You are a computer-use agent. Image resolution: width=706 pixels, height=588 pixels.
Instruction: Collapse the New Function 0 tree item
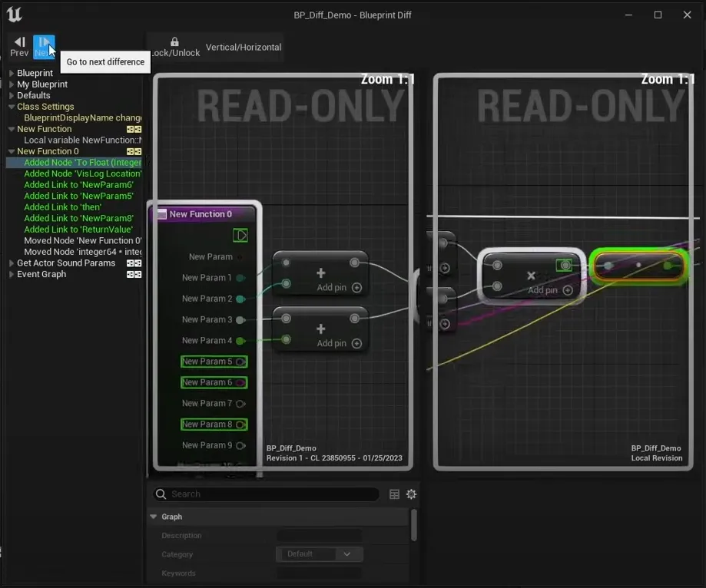[x=12, y=151]
